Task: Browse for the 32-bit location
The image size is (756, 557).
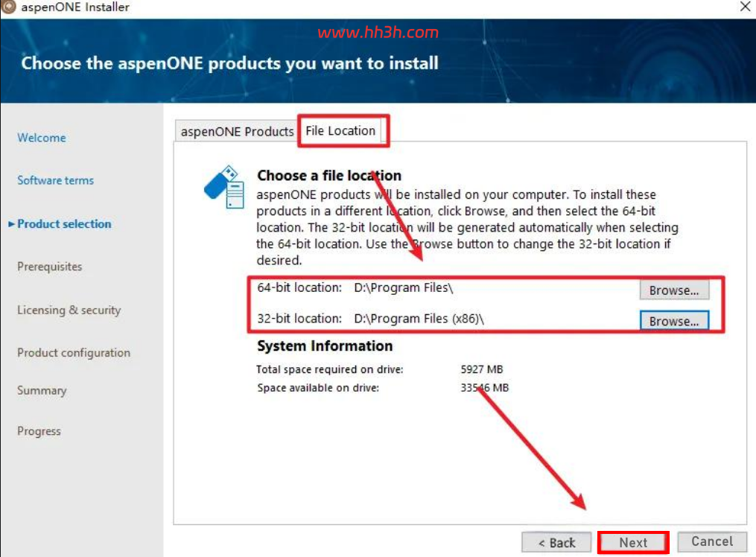Action: (674, 321)
